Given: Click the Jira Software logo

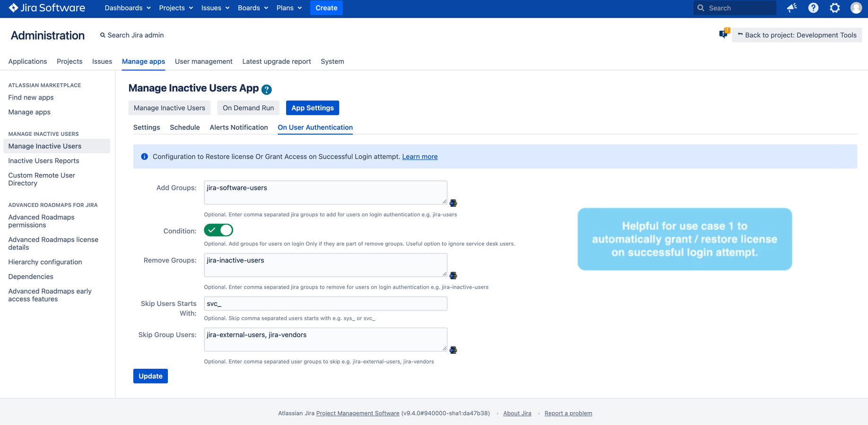Looking at the screenshot, I should [x=47, y=8].
